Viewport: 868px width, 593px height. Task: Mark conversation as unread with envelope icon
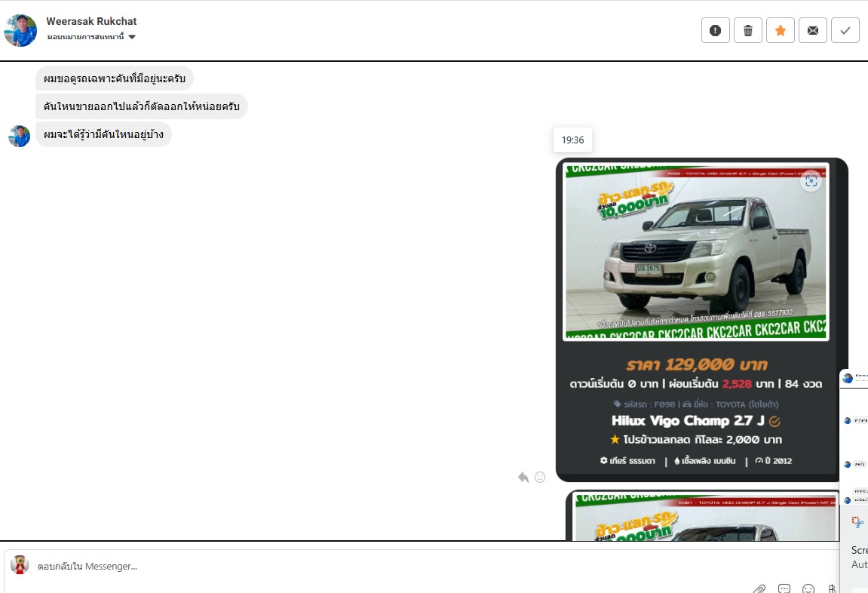coord(813,30)
